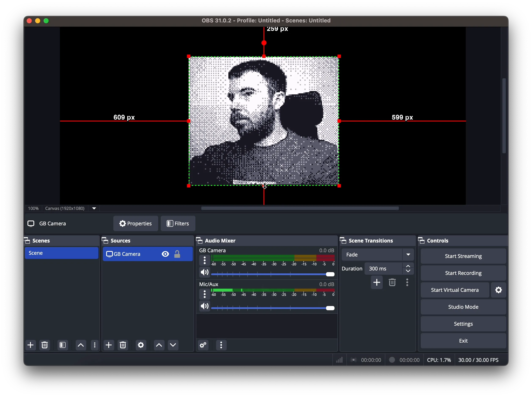Screen dimensions: 532x397
Task: Select Scene in the Scenes list
Action: click(x=62, y=253)
